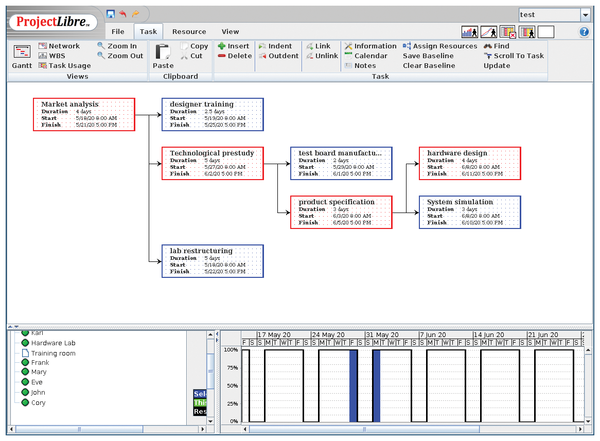The height and width of the screenshot is (441, 600).
Task: Select the lab restructuring node
Action: point(212,261)
